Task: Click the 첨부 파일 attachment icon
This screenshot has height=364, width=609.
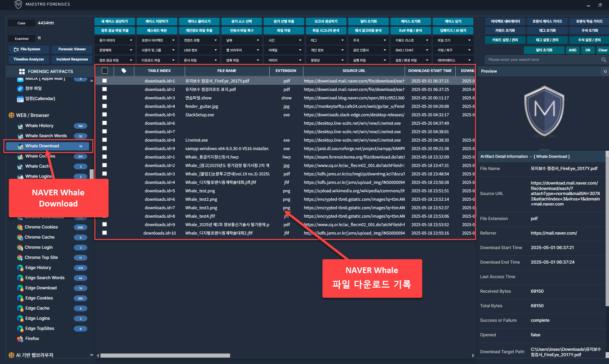Action: (20, 89)
